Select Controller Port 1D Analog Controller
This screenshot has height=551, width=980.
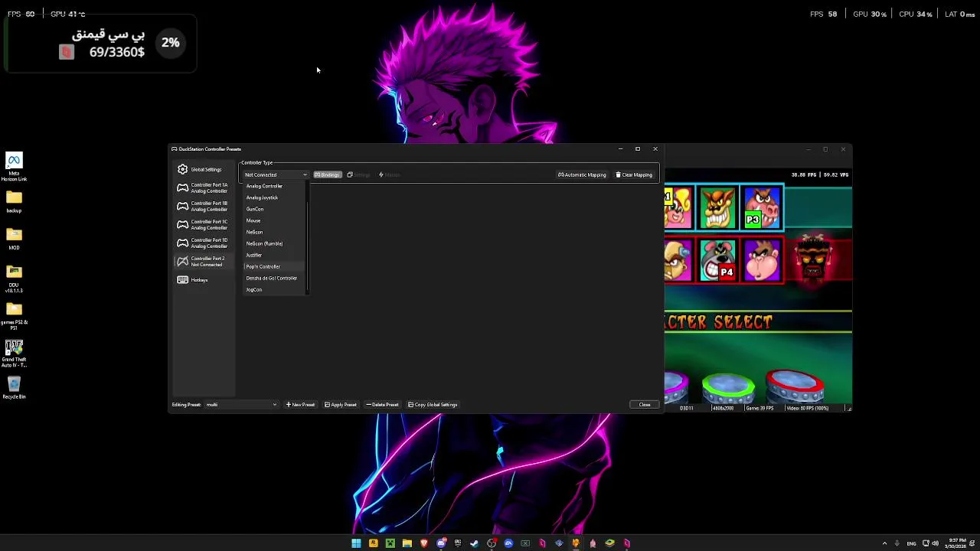point(204,243)
